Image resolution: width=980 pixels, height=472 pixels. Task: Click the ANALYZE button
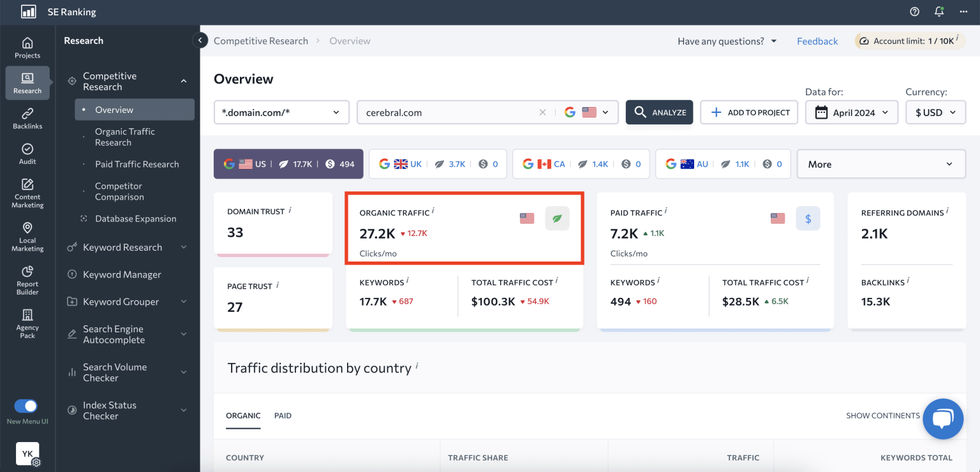coord(659,112)
